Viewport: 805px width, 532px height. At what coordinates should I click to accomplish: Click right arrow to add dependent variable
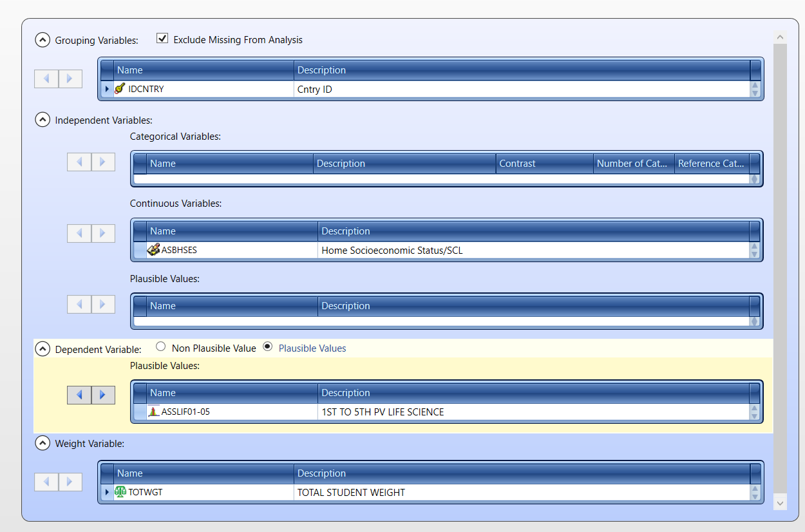103,395
